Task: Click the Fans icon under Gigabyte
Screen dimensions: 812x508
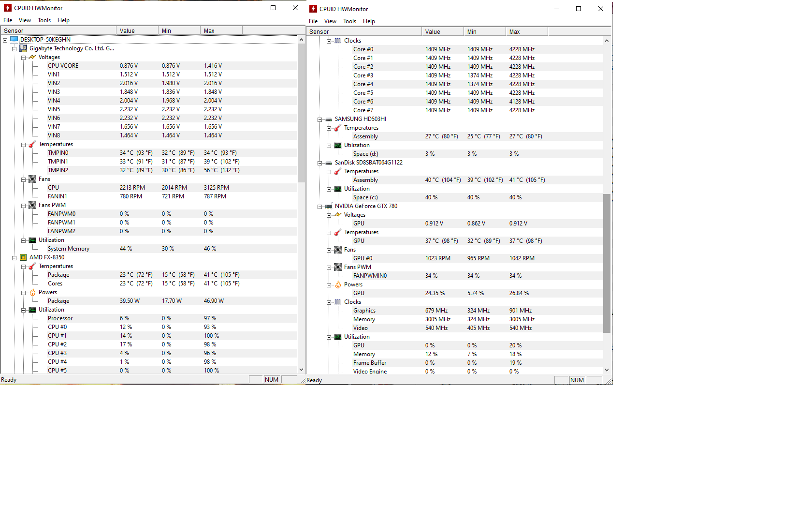Action: point(32,179)
